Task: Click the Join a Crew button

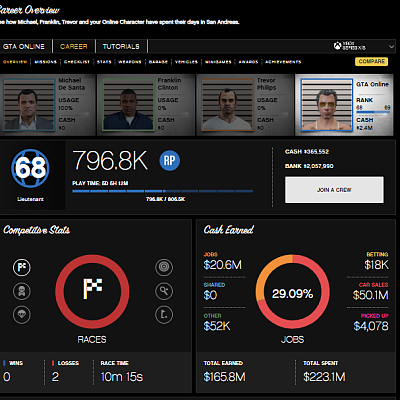Action: point(334,190)
